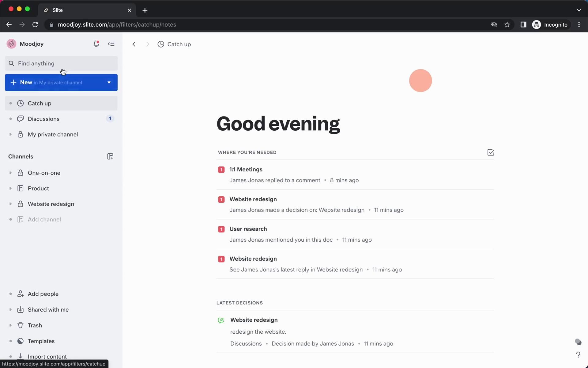This screenshot has width=588, height=368.
Task: Toggle the browser side panel icon
Action: 523,25
